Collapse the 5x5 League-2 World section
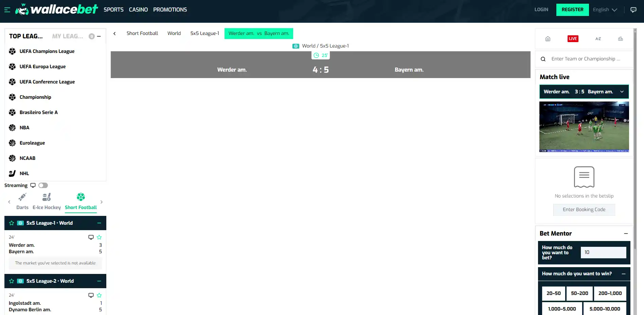 pos(99,281)
